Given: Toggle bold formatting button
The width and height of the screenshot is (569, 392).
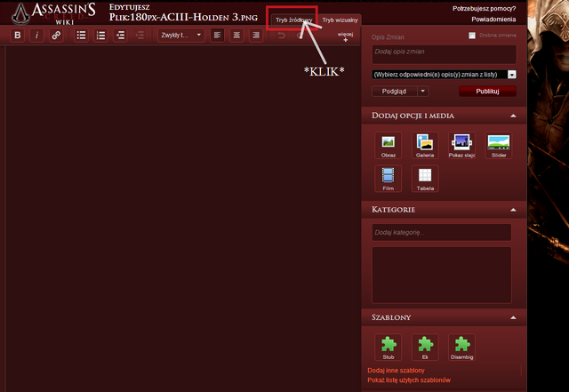Looking at the screenshot, I should coord(18,36).
